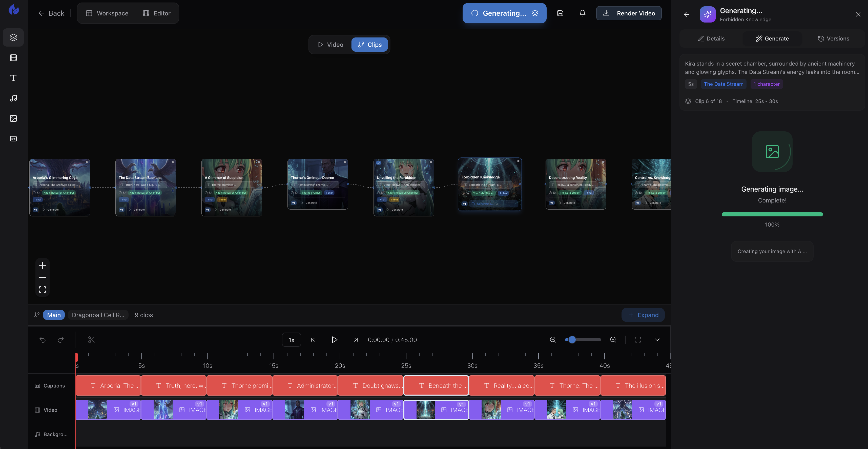Open notifications bell
This screenshot has height=449, width=868.
click(x=582, y=13)
